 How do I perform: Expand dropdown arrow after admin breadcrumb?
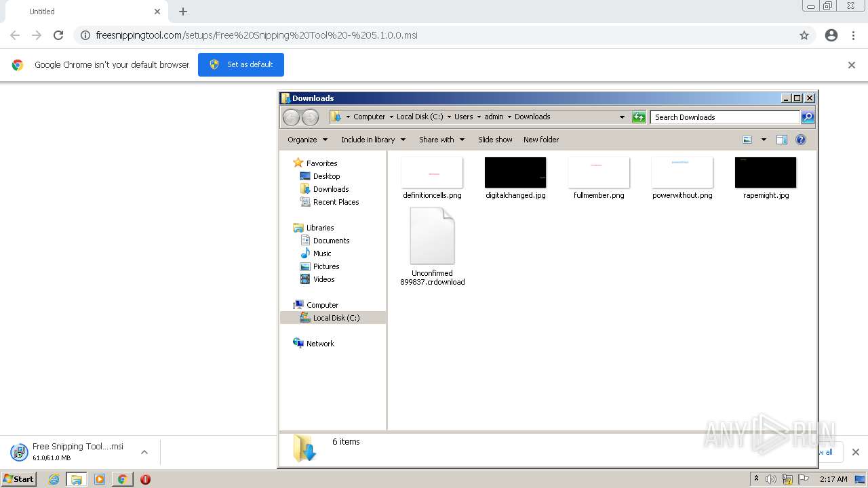point(509,117)
